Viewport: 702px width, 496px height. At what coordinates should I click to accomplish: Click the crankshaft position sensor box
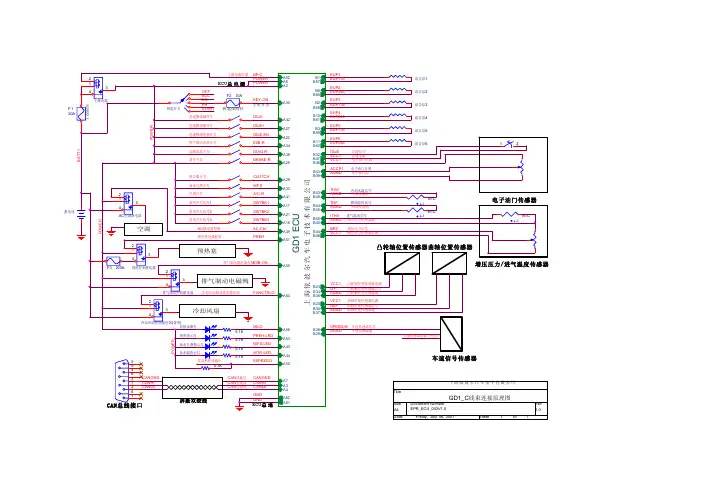tap(449, 263)
